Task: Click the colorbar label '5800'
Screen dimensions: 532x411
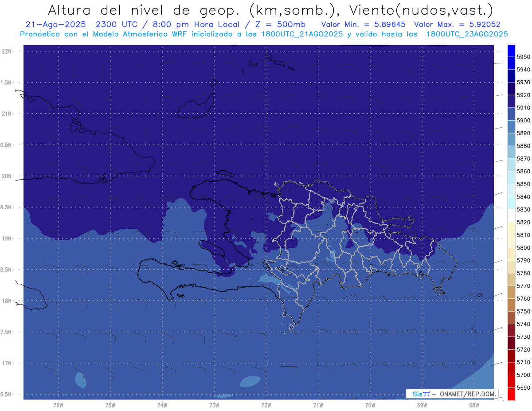Action: 523,247
